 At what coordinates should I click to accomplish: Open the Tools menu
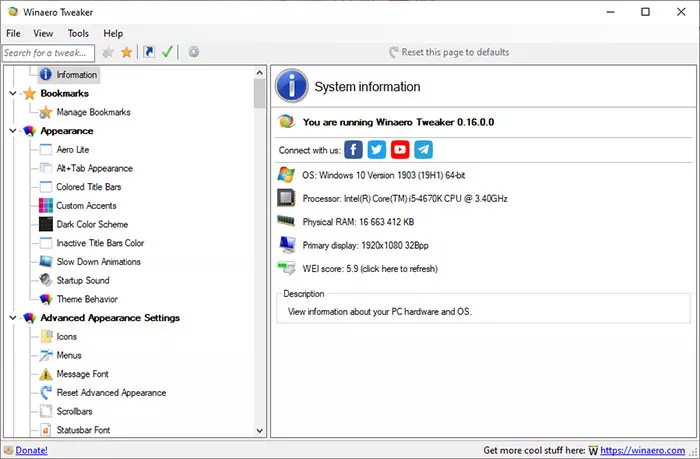coord(78,33)
